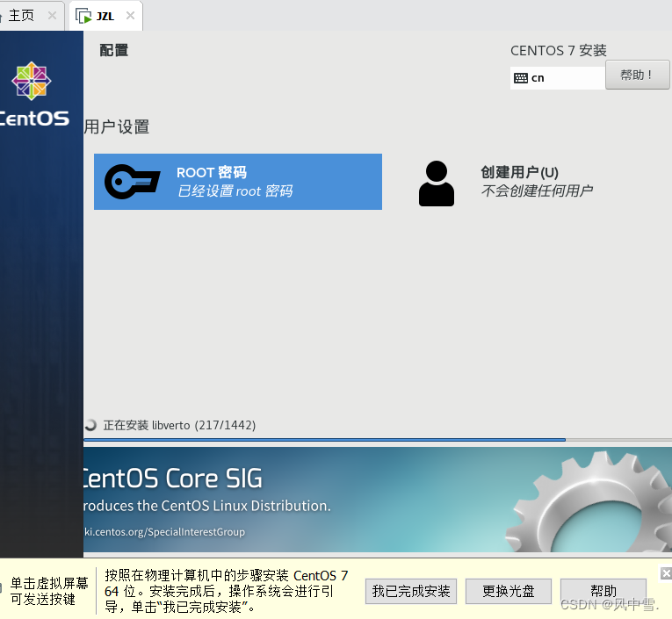
Task: Click 我已完成安装 button
Action: point(411,591)
